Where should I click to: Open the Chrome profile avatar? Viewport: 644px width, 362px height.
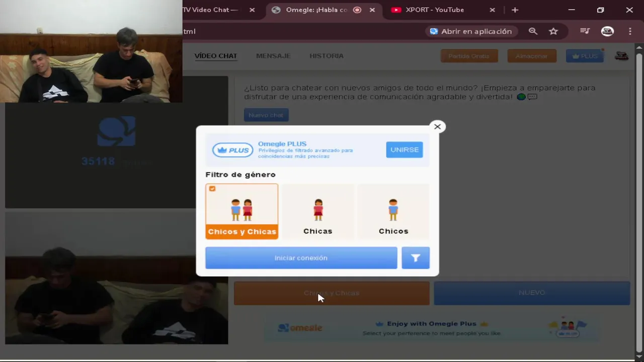point(607,31)
